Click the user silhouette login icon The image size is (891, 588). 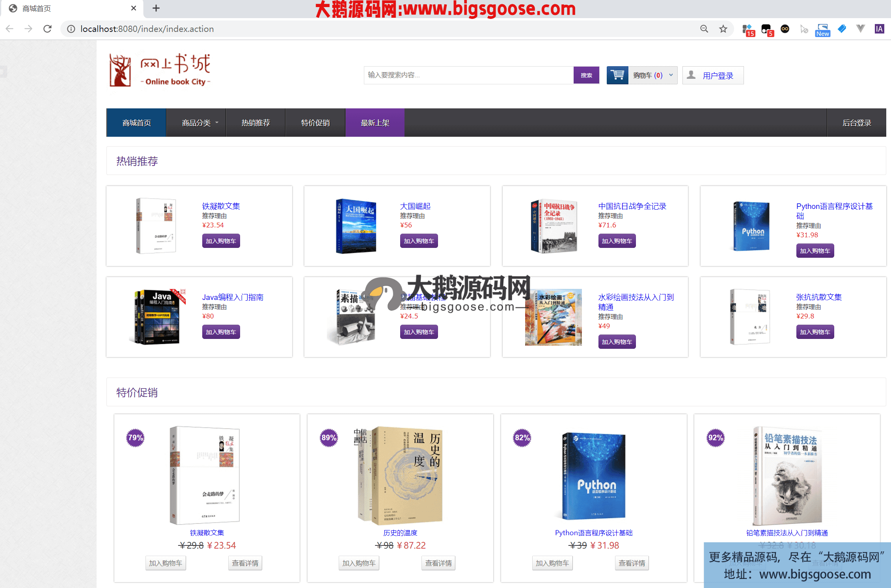pyautogui.click(x=691, y=75)
